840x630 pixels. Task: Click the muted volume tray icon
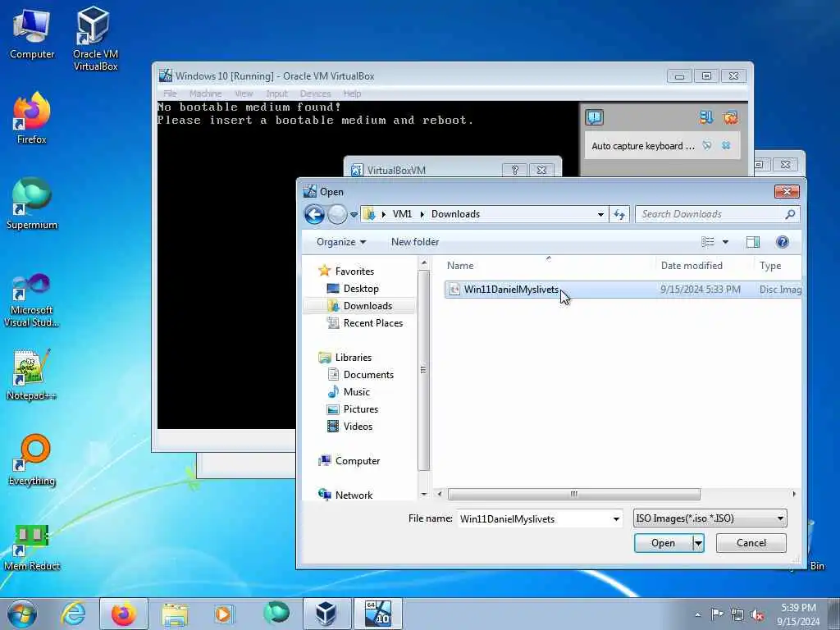pyautogui.click(x=757, y=615)
